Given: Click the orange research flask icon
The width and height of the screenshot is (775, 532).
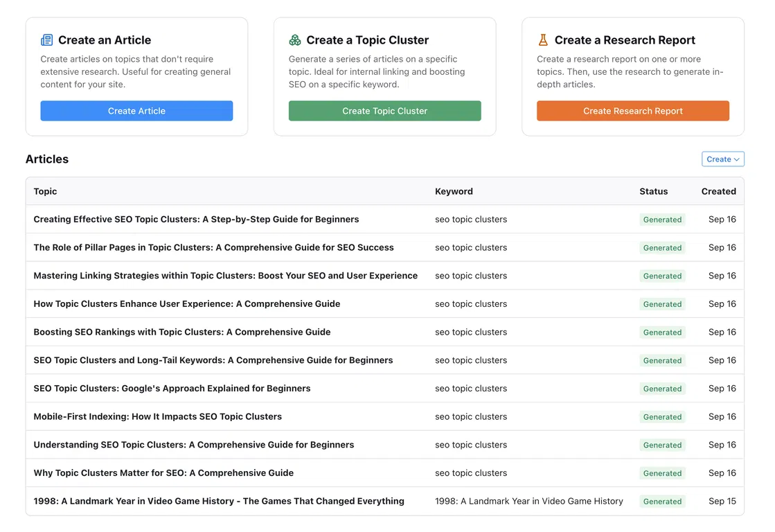Looking at the screenshot, I should pyautogui.click(x=543, y=39).
